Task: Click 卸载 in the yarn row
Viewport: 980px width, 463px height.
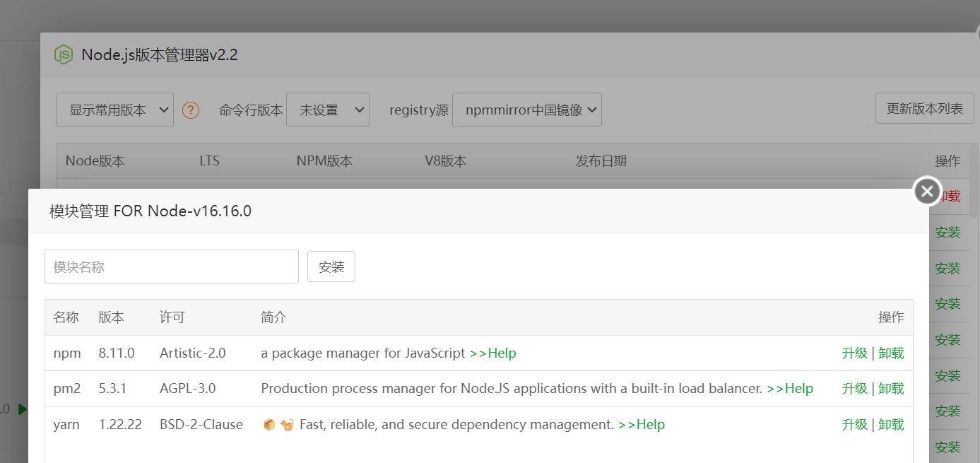Action: pyautogui.click(x=891, y=424)
